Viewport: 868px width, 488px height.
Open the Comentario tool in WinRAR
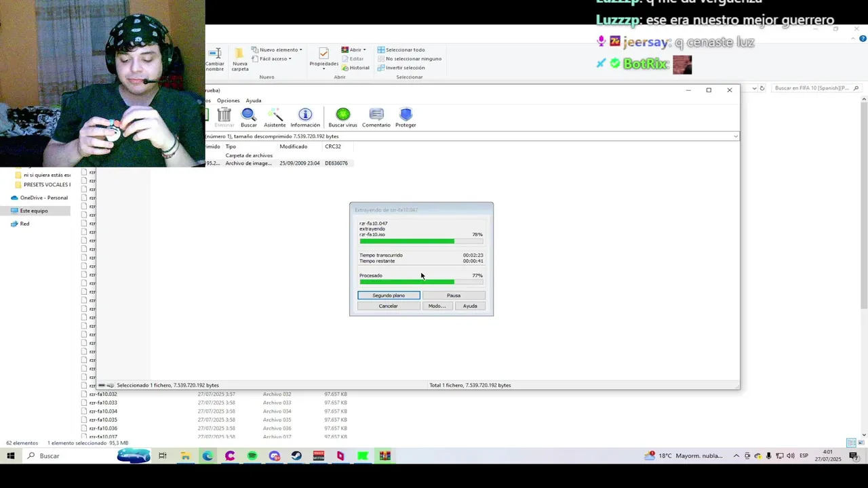click(x=376, y=118)
